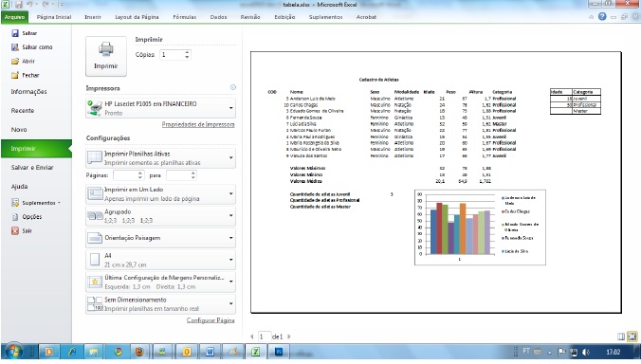
Task: Click the chart in the print preview
Action: (480, 227)
